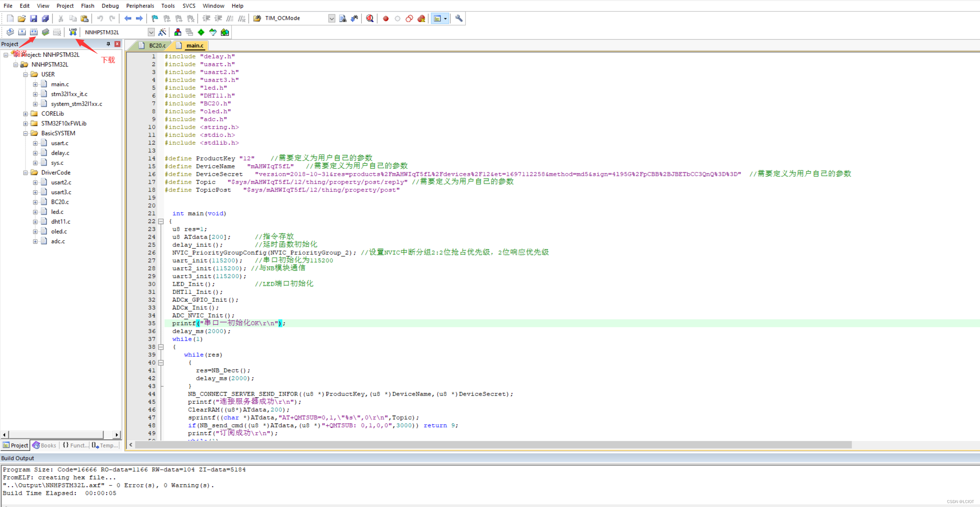Expand the STM32F10xFWLib folder
Image resolution: width=980 pixels, height=507 pixels.
26,124
